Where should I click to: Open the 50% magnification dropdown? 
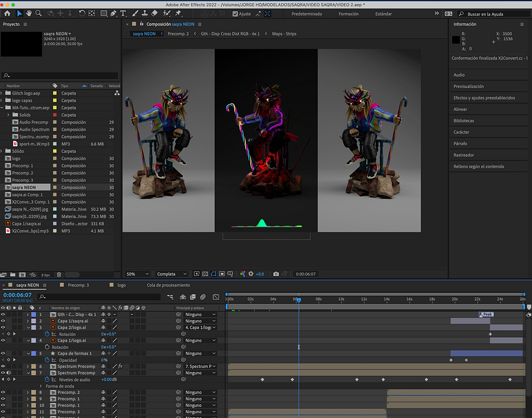pos(138,274)
